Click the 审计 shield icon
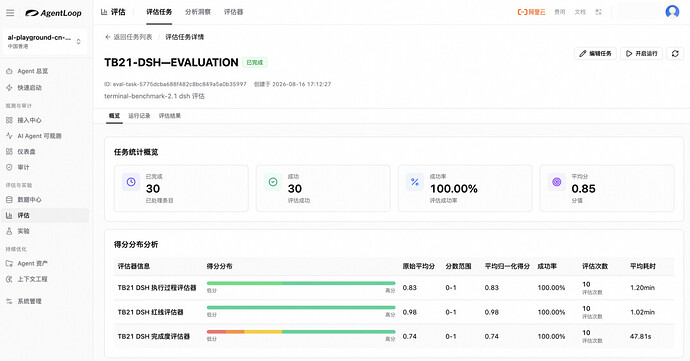The image size is (690, 361). 9,167
